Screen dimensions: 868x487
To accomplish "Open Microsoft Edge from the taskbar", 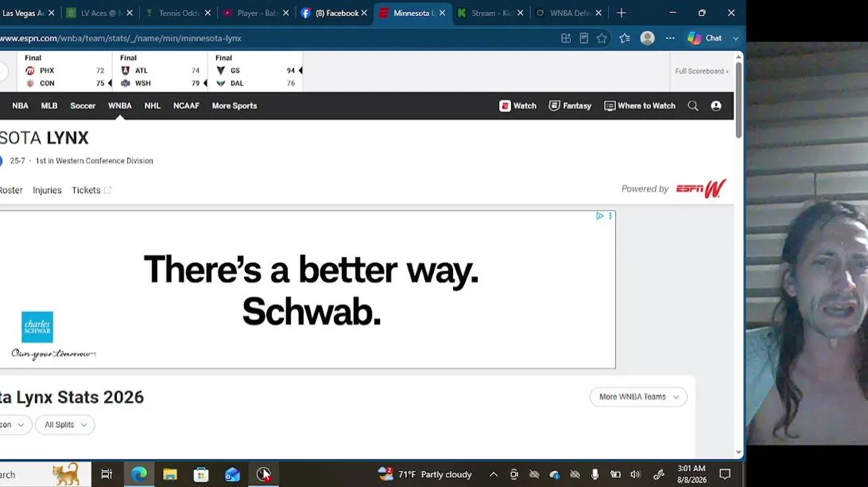I will pyautogui.click(x=139, y=474).
